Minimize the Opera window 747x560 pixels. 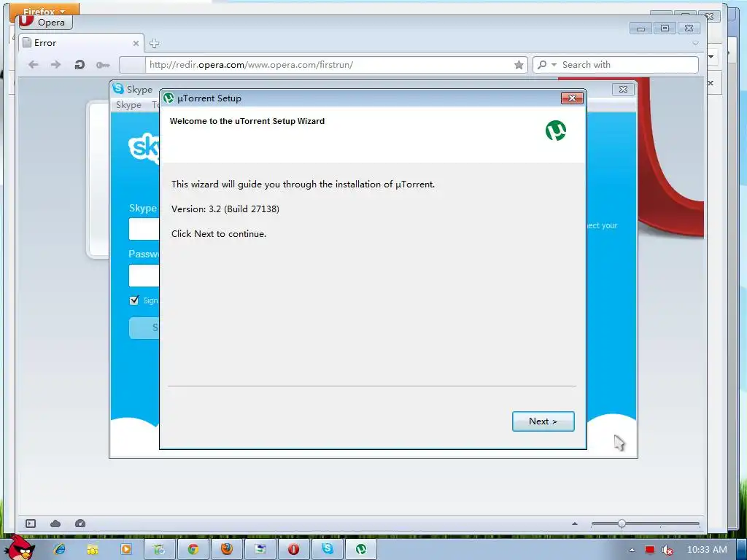(640, 28)
